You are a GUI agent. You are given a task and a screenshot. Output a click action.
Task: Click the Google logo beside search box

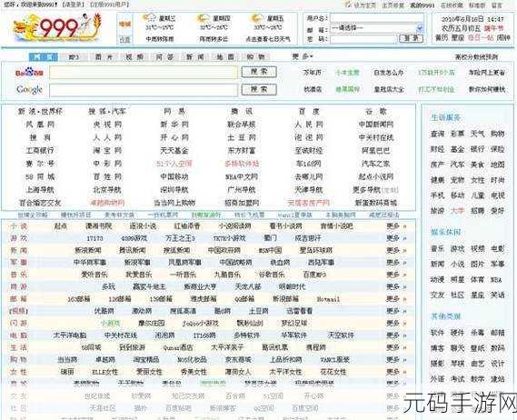click(x=29, y=89)
